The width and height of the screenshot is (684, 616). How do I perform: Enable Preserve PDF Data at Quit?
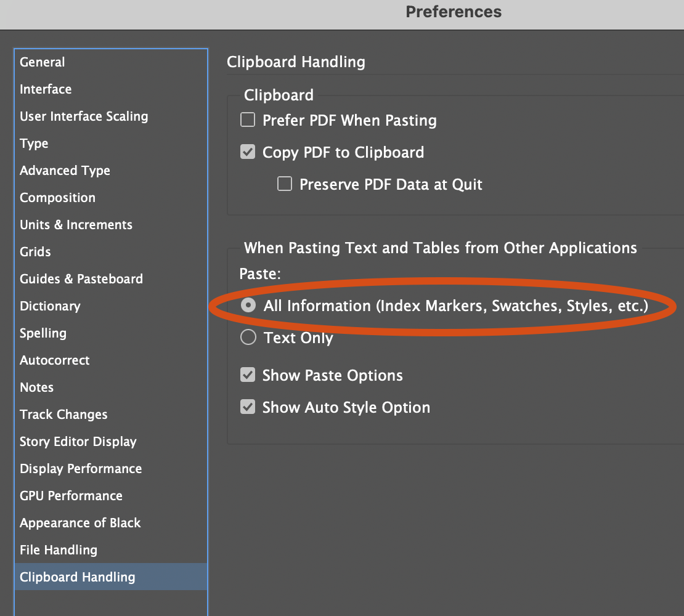point(285,184)
